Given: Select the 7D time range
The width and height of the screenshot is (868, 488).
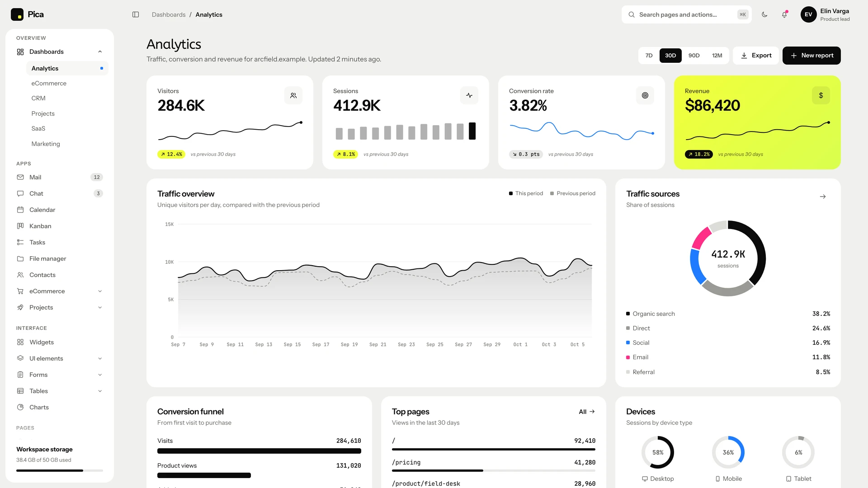Looking at the screenshot, I should click(x=649, y=56).
